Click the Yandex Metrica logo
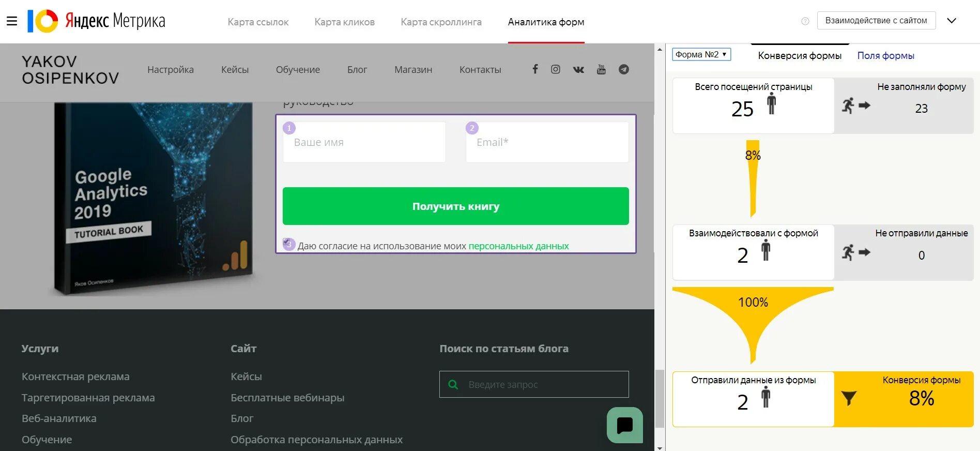 (96, 21)
